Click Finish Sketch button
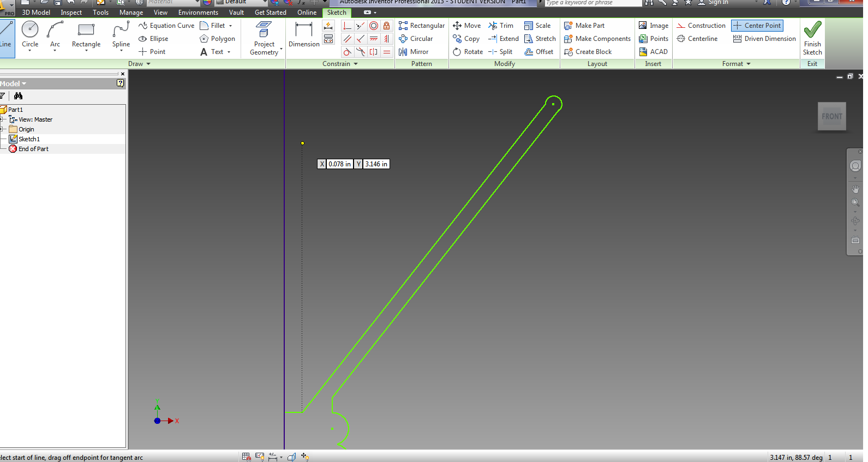This screenshot has width=868, height=462. (x=812, y=38)
